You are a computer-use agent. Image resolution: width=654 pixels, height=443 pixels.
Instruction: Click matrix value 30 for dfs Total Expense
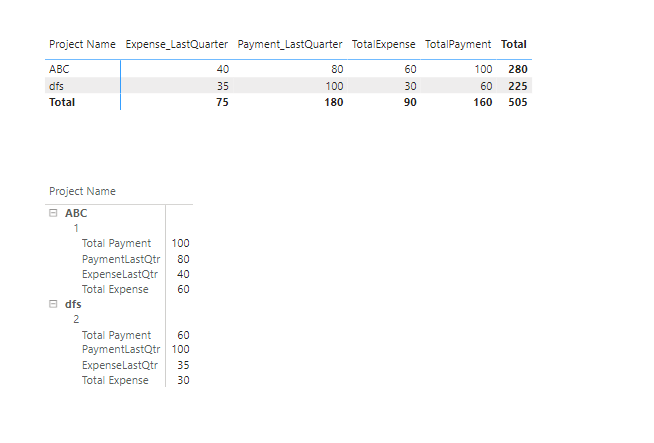(x=183, y=380)
